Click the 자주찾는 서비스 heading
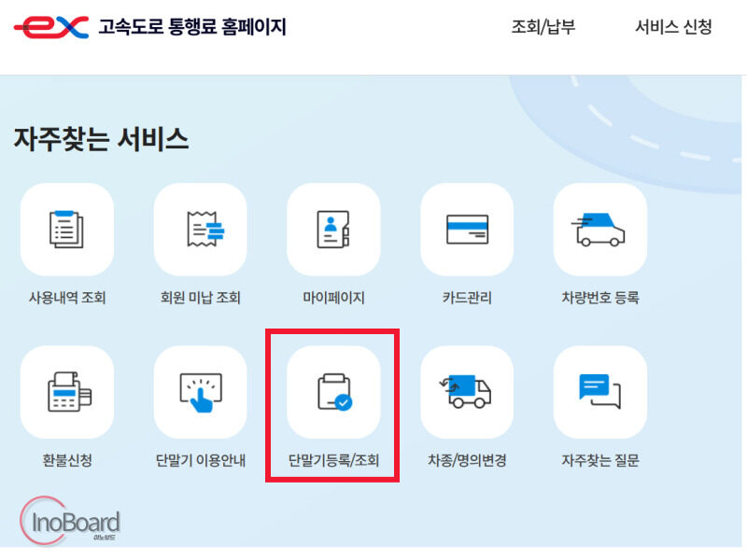The height and width of the screenshot is (560, 747). (x=101, y=139)
